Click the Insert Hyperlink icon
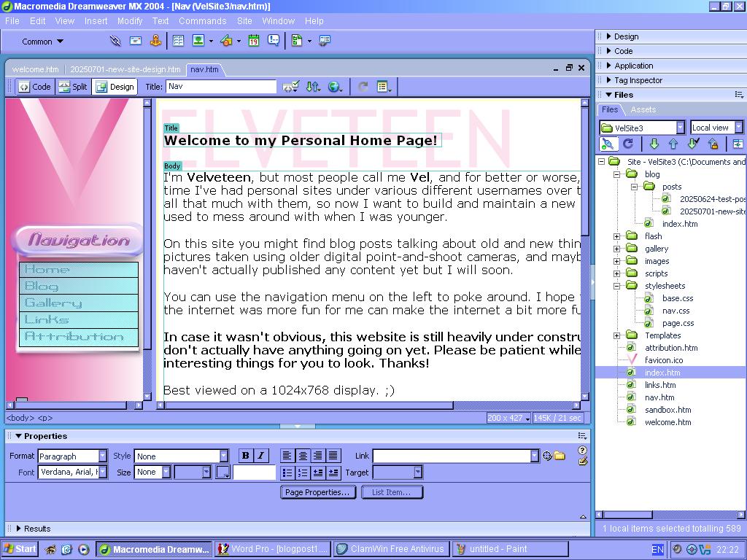 (x=115, y=42)
